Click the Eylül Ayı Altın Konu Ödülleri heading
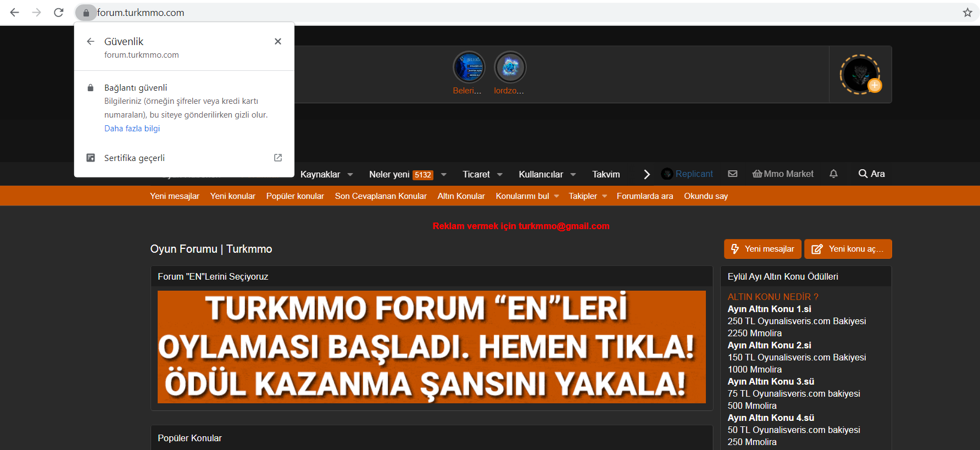 pyautogui.click(x=783, y=276)
